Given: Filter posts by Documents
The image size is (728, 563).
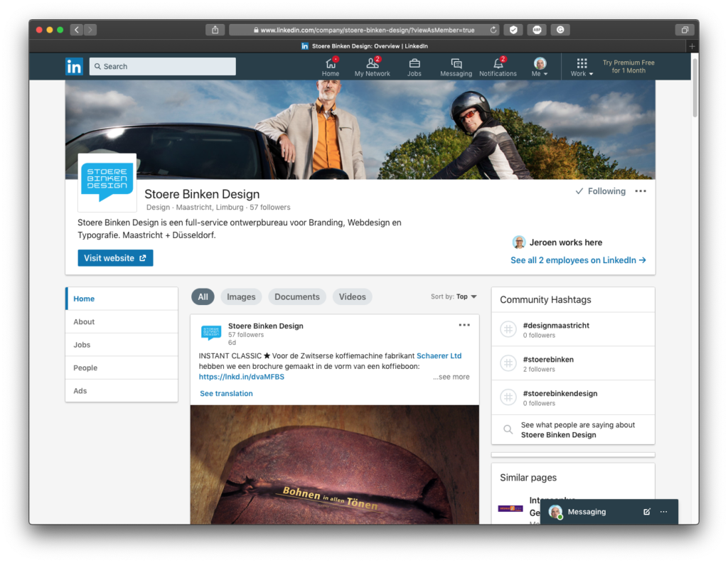Looking at the screenshot, I should 297,296.
